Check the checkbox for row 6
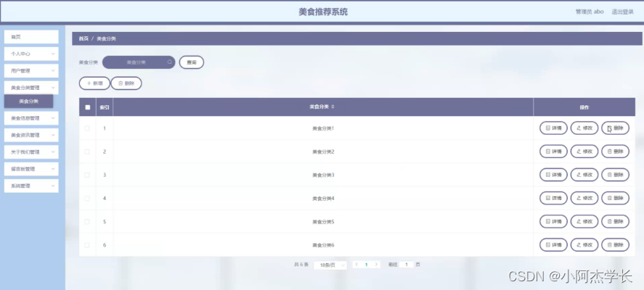 point(87,245)
